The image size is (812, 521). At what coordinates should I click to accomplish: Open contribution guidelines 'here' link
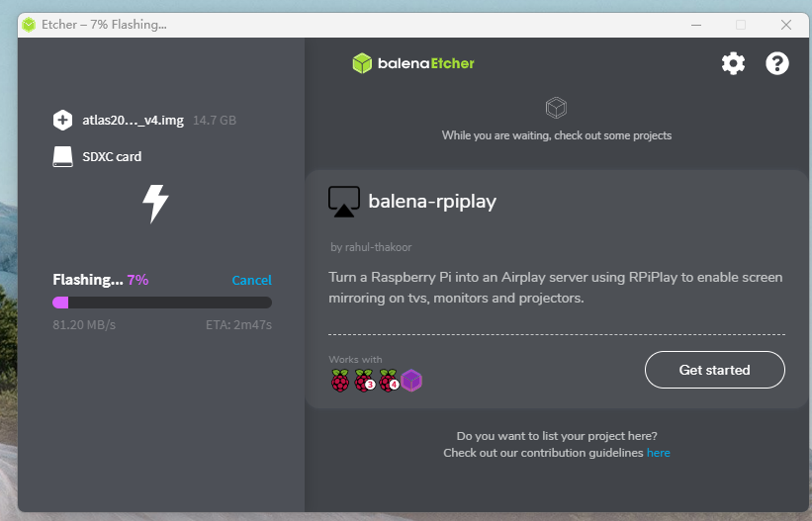click(658, 453)
